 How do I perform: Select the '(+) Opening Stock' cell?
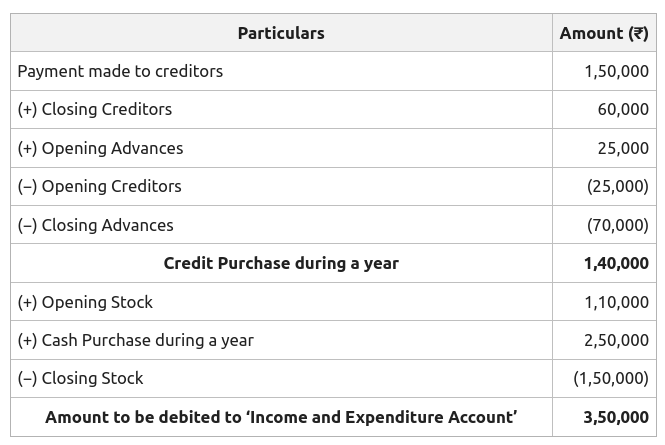click(x=85, y=302)
